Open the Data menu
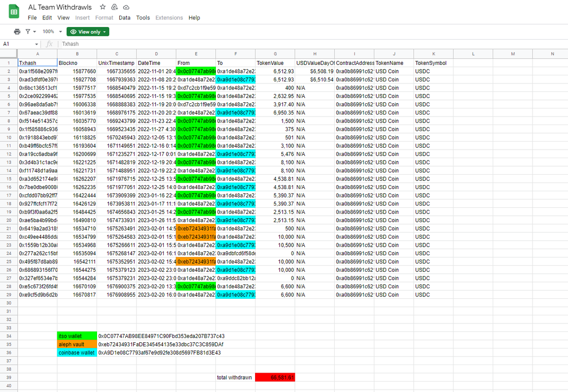 click(124, 18)
